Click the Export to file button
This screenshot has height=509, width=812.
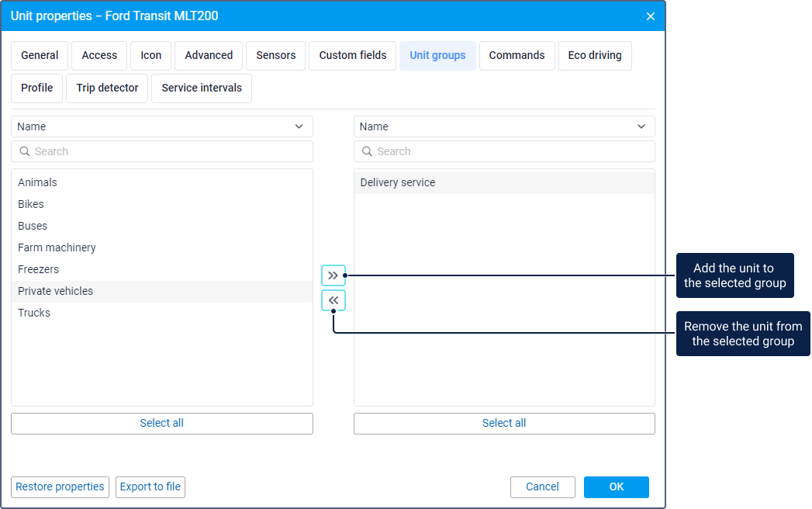(x=150, y=487)
